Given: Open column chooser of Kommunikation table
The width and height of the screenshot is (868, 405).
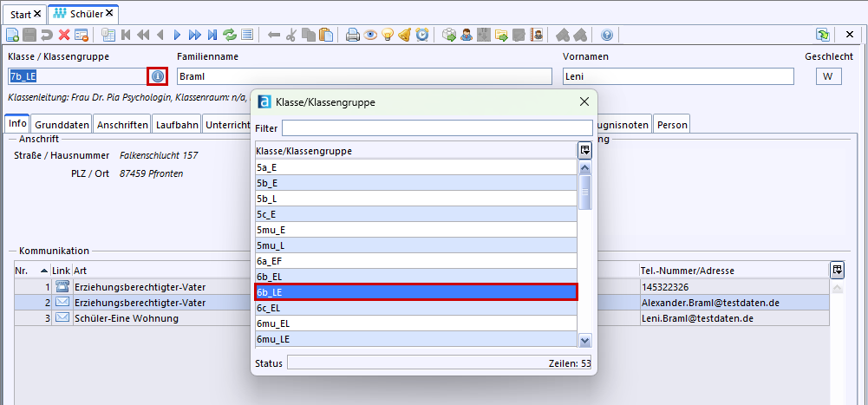Looking at the screenshot, I should point(837,270).
